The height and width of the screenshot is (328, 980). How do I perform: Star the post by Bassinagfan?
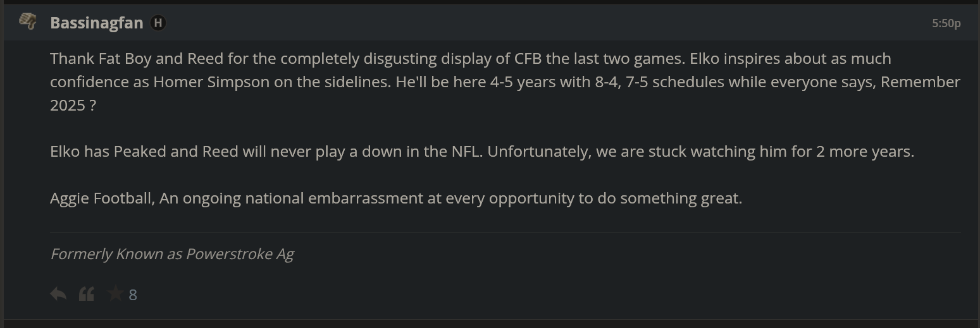(x=116, y=294)
